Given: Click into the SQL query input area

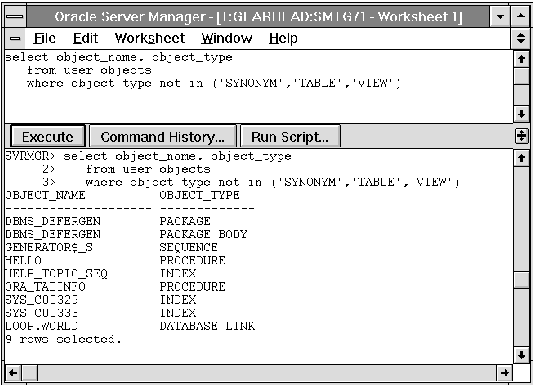Looking at the screenshot, I should (259, 86).
